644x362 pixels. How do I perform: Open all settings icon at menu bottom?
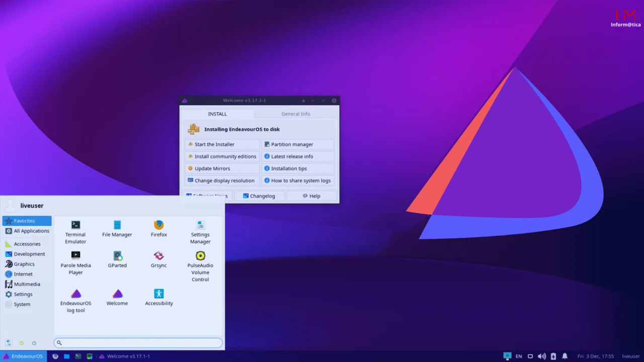coord(9,343)
